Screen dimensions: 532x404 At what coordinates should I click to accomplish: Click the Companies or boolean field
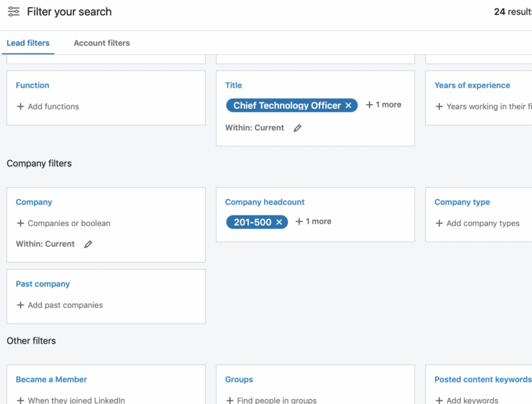pos(69,223)
